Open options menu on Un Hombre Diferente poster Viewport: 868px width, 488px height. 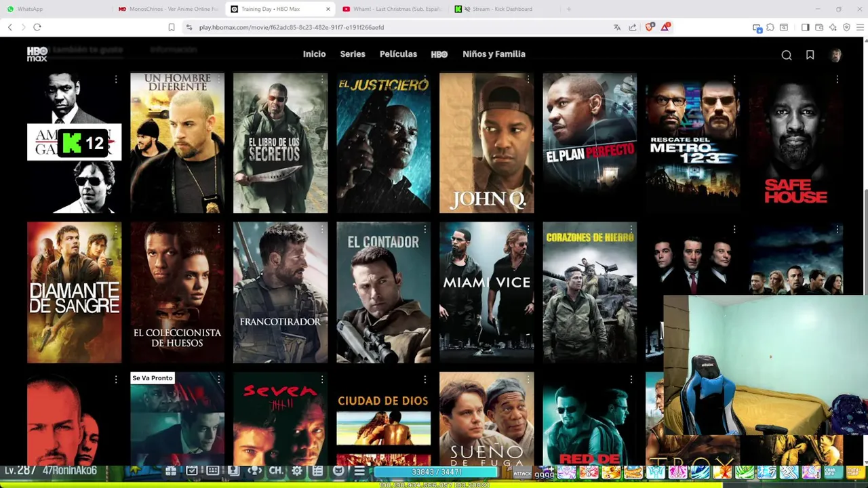(x=219, y=80)
